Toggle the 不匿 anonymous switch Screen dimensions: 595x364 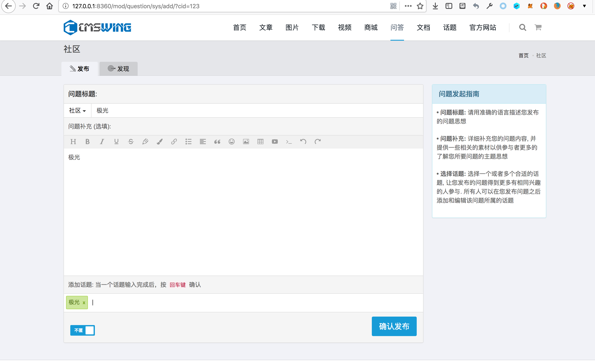82,330
